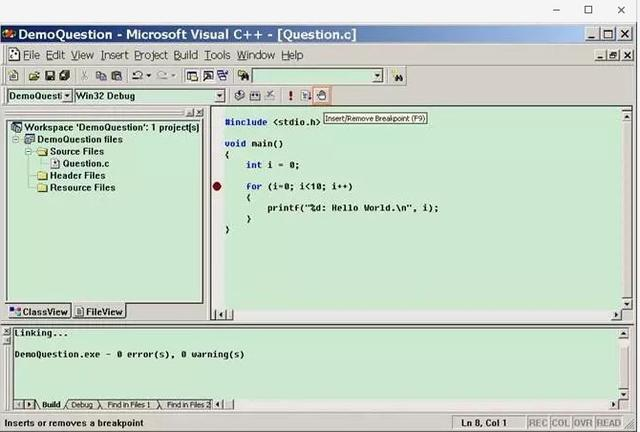Open the Undo history dropdown arrow

pyautogui.click(x=149, y=76)
